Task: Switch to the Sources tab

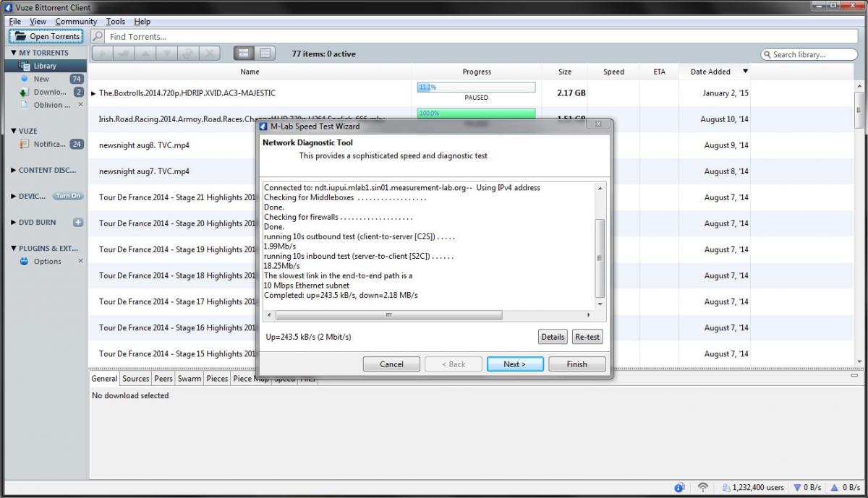Action: click(x=135, y=378)
